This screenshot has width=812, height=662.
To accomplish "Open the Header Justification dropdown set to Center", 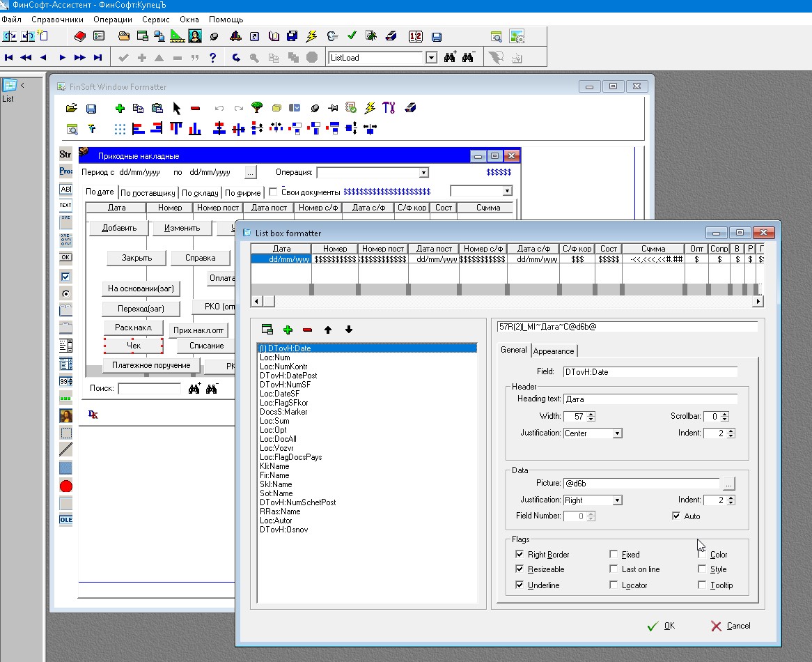I will coord(617,433).
